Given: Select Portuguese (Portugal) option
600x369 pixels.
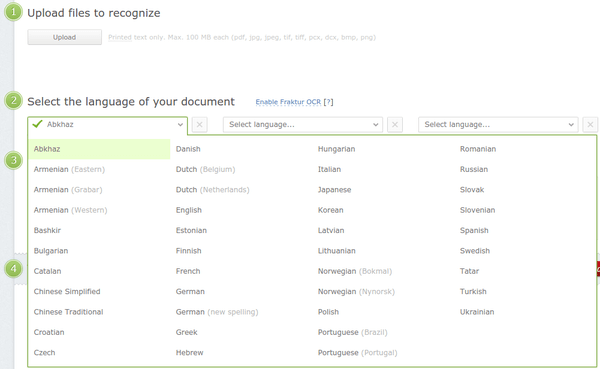Looking at the screenshot, I should pos(357,353).
